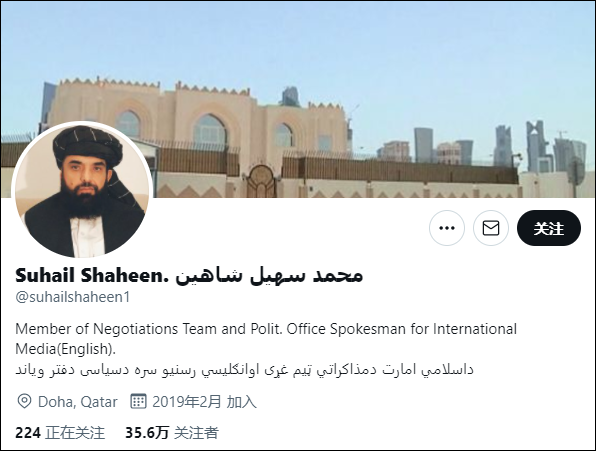Image resolution: width=596 pixels, height=451 pixels.
Task: Click the location pin icon
Action: [24, 401]
